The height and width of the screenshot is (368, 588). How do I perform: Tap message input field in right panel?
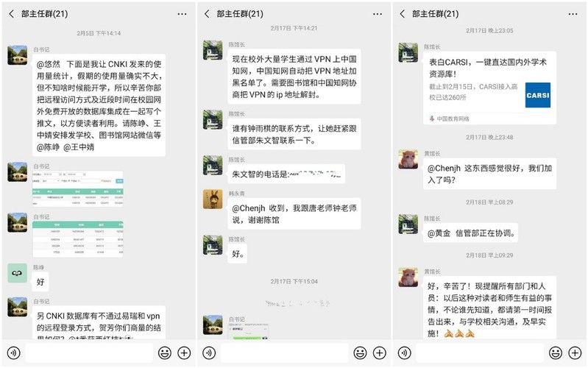click(x=480, y=353)
